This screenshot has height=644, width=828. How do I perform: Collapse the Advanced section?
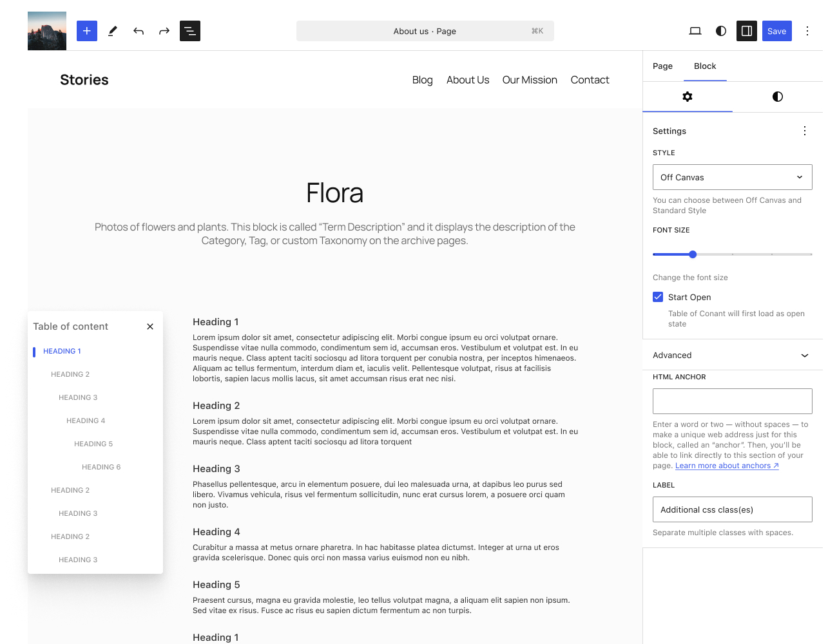pyautogui.click(x=805, y=355)
